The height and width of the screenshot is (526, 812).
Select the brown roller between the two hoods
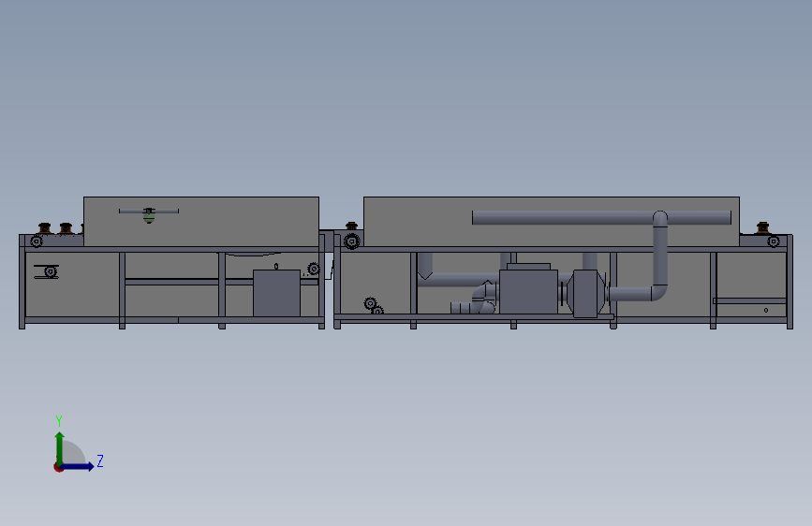tap(351, 226)
